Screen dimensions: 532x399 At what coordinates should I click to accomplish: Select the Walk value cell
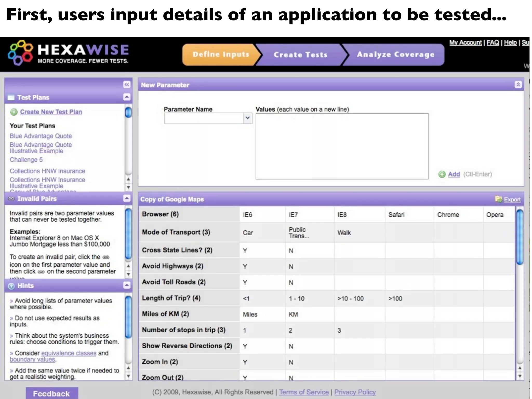(359, 232)
